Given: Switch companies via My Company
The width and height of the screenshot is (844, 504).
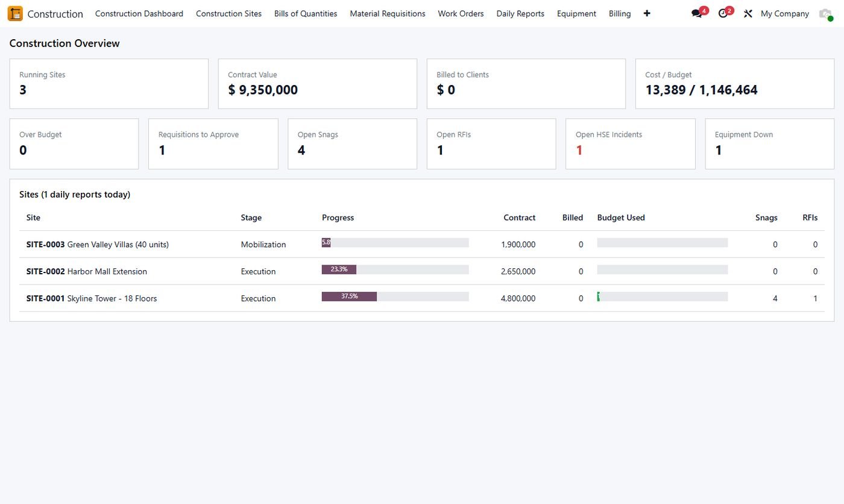Looking at the screenshot, I should (x=785, y=13).
